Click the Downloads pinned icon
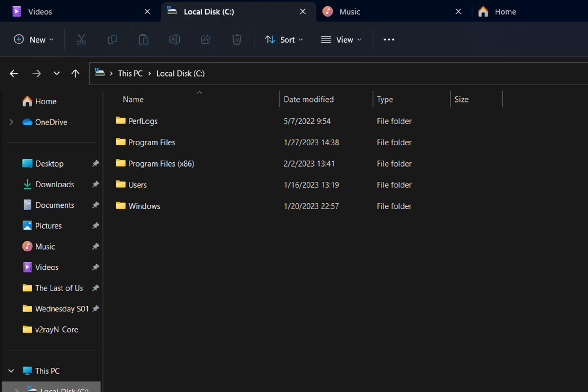The height and width of the screenshot is (392, 588). click(x=96, y=184)
